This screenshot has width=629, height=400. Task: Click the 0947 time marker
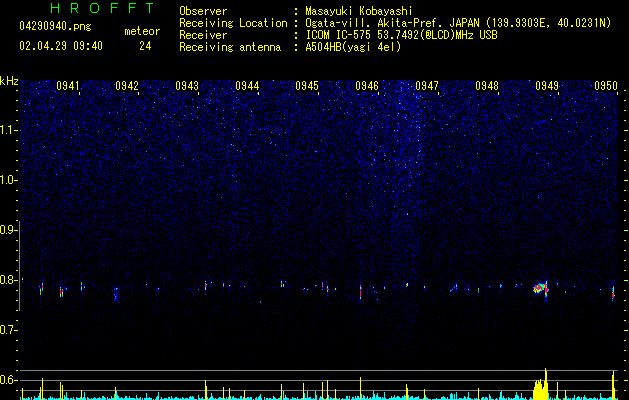click(x=427, y=86)
